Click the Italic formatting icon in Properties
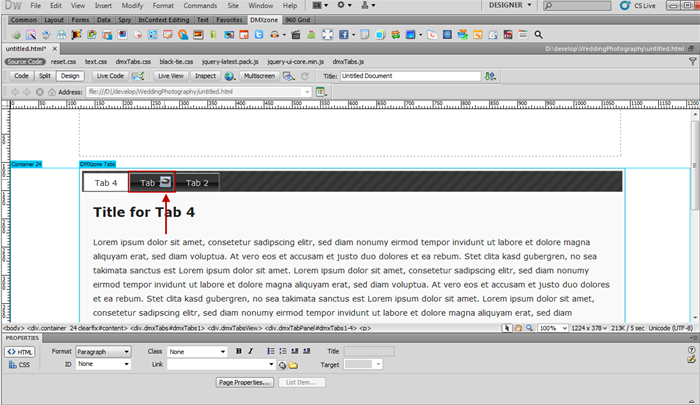The width and height of the screenshot is (700, 405). (251, 352)
